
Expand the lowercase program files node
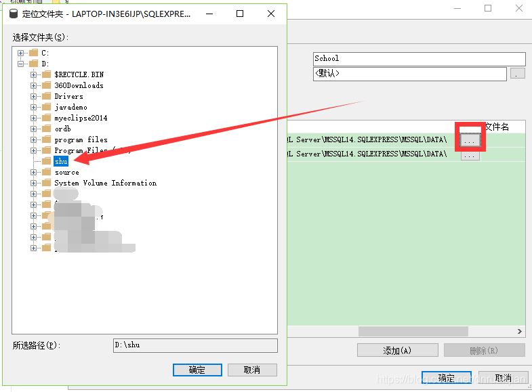point(33,139)
